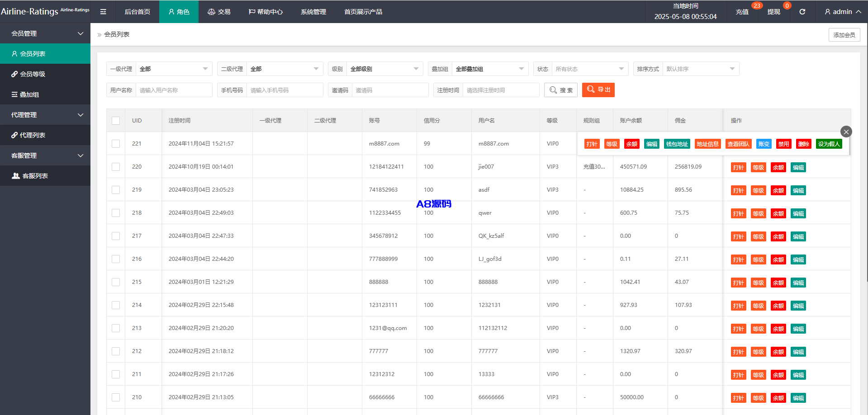Click 等级 for UID 210 row
Screen dimensions: 868x415
[759, 398]
